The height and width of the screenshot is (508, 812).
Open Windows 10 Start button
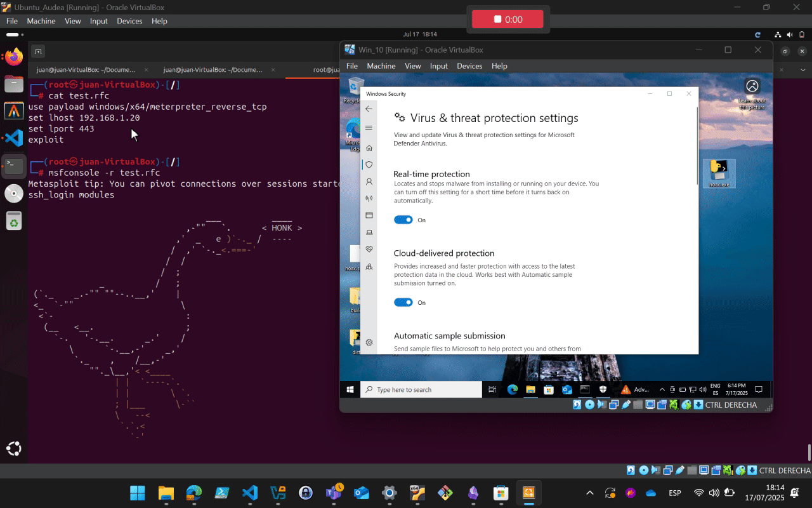350,389
